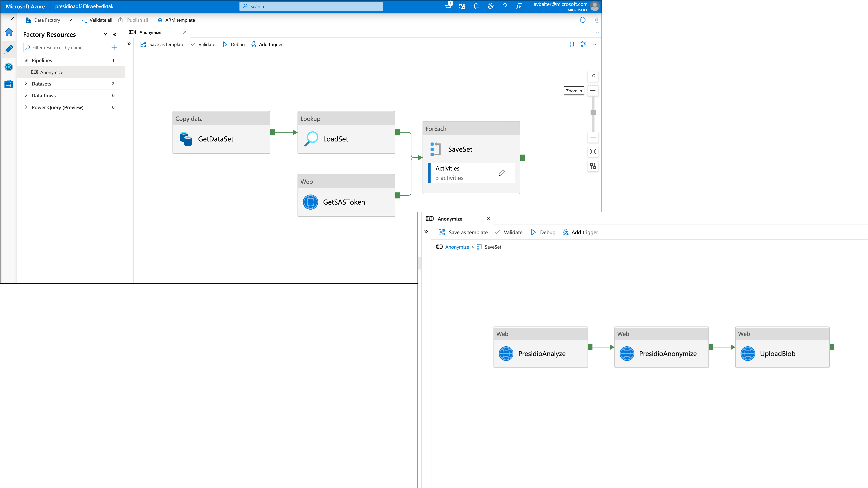
Task: Close Anonymize tab in second window
Action: tap(488, 219)
